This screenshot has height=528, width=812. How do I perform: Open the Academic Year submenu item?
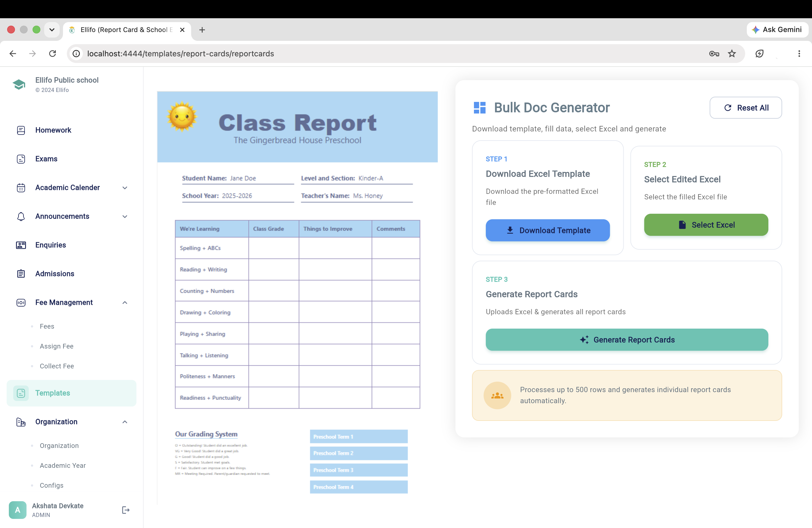[63, 466]
